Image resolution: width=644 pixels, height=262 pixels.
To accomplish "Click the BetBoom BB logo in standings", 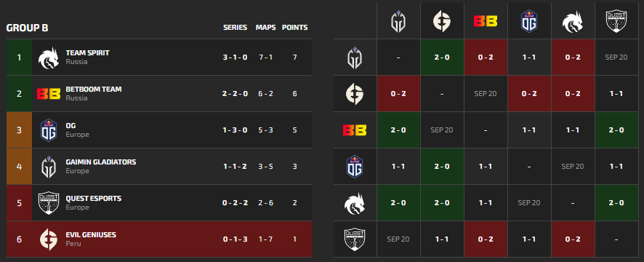I will coord(49,94).
